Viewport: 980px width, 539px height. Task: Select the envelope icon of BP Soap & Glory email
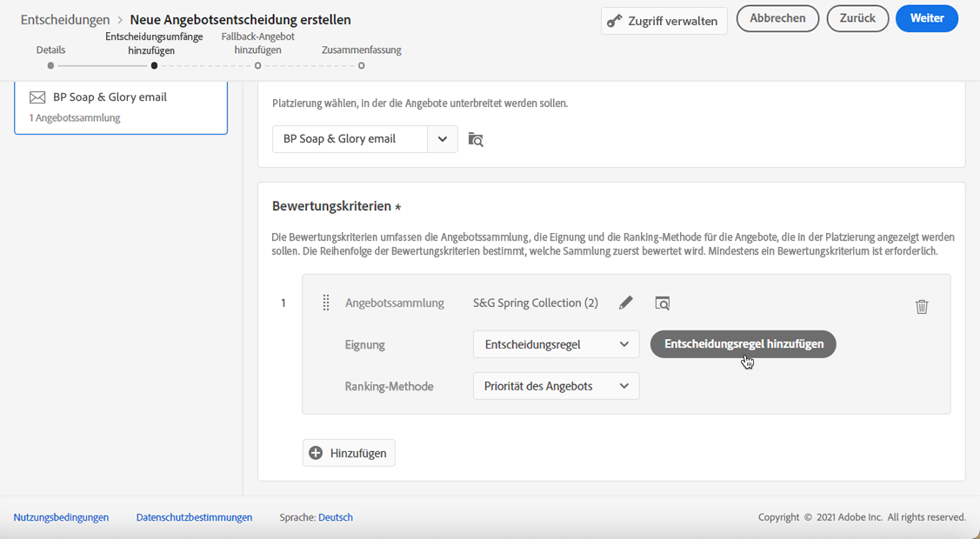[37, 97]
